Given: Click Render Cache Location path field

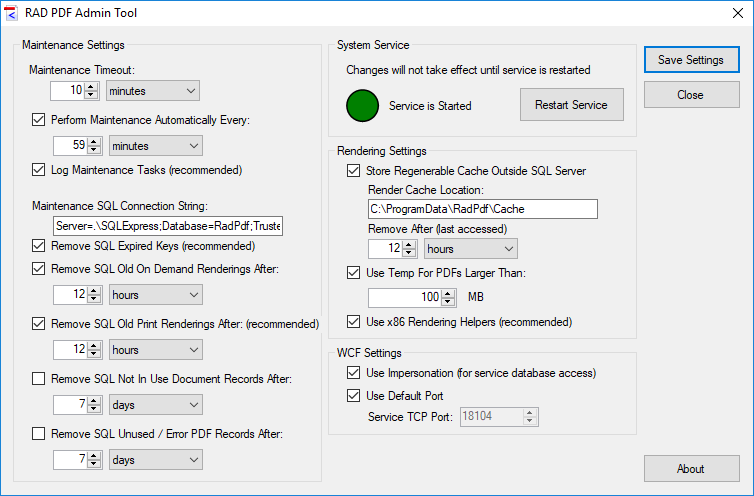Looking at the screenshot, I should click(x=483, y=209).
